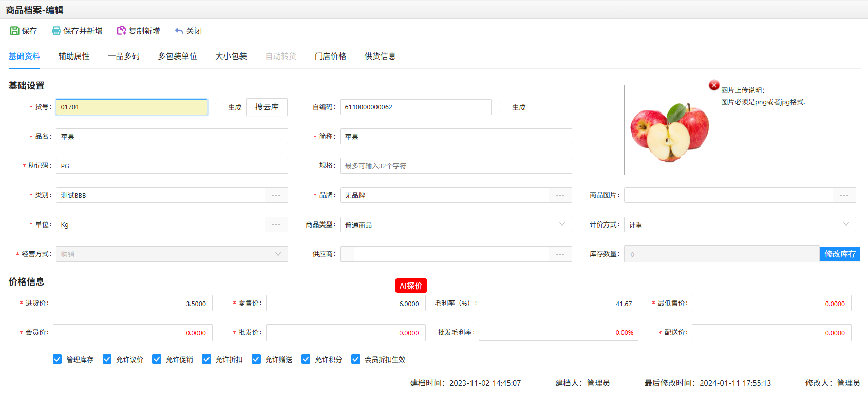This screenshot has height=397, width=868.
Task: Click the copy-and-add-new icon
Action: pos(121,31)
